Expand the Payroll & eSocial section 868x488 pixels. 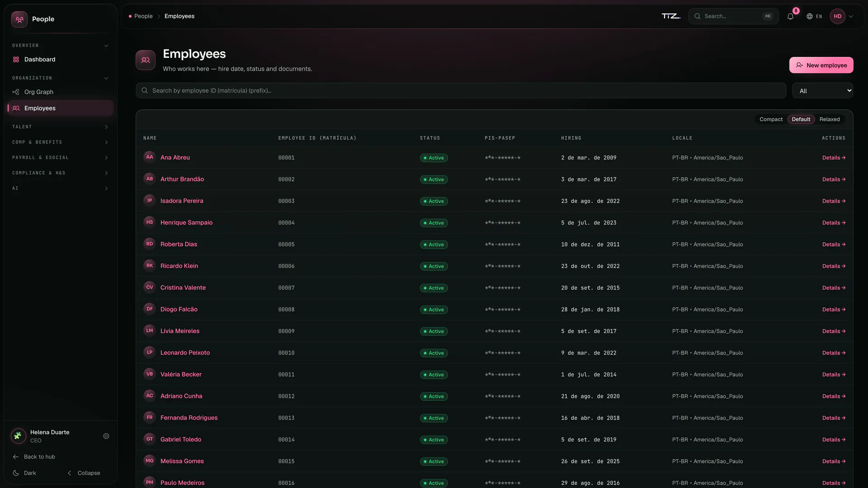pyautogui.click(x=60, y=158)
